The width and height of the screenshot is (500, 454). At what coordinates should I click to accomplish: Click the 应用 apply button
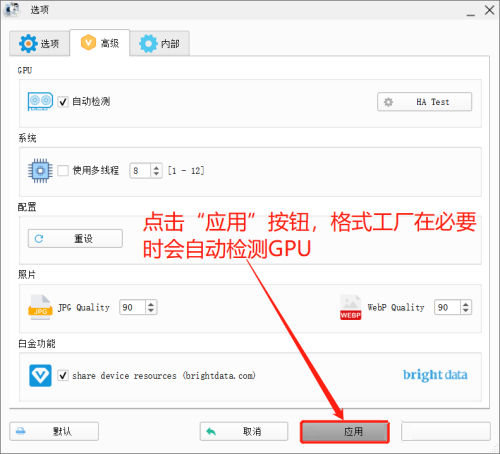pos(345,432)
